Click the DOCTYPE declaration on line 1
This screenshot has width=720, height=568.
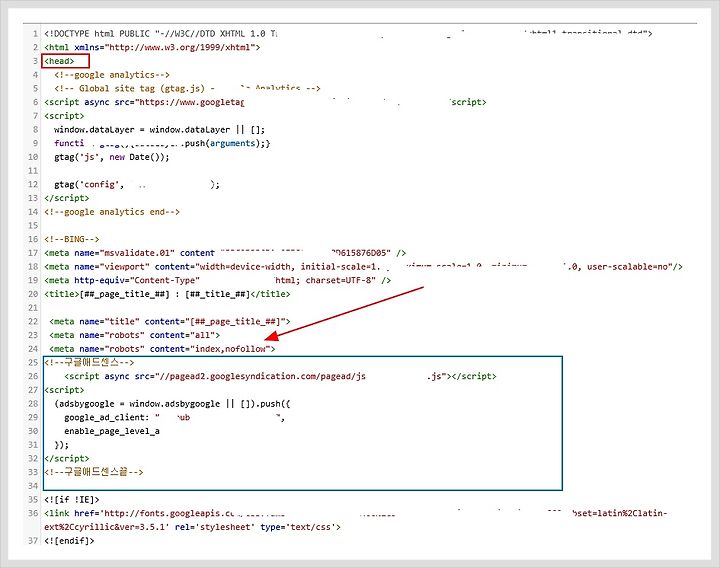tap(348, 34)
